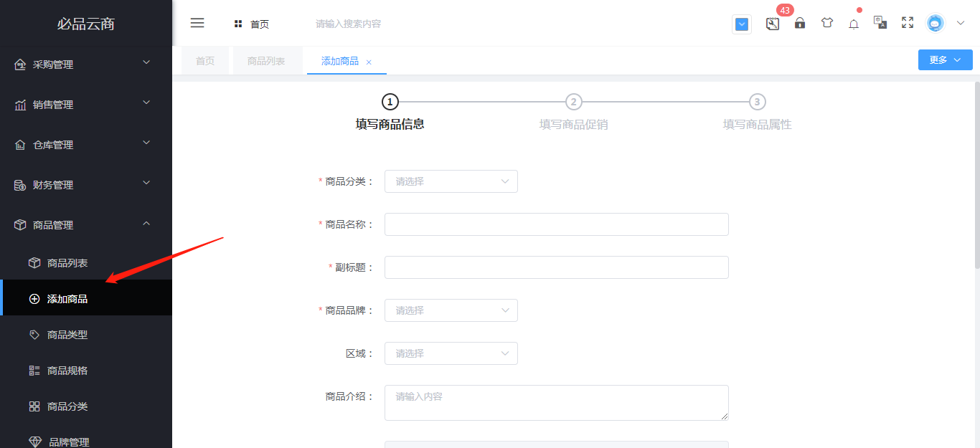Open the 区域 select dropdown
This screenshot has width=980, height=448.
pyautogui.click(x=451, y=353)
